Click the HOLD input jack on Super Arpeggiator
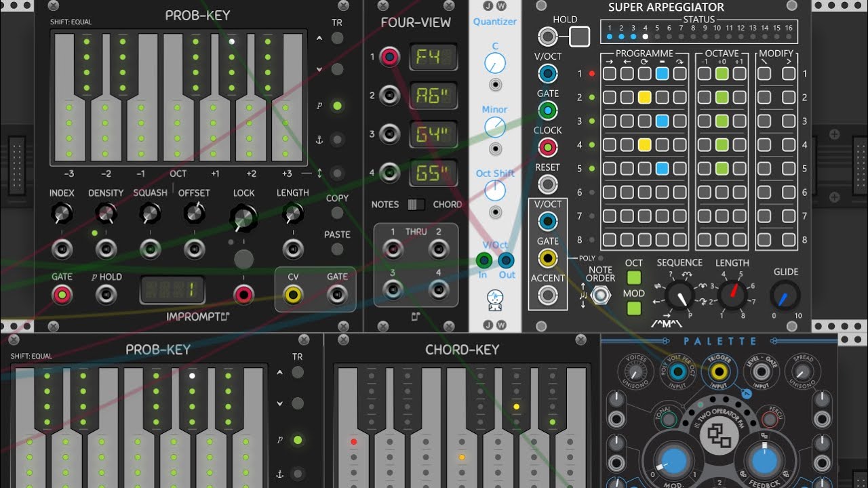Screen dimensions: 868x488 548,37
